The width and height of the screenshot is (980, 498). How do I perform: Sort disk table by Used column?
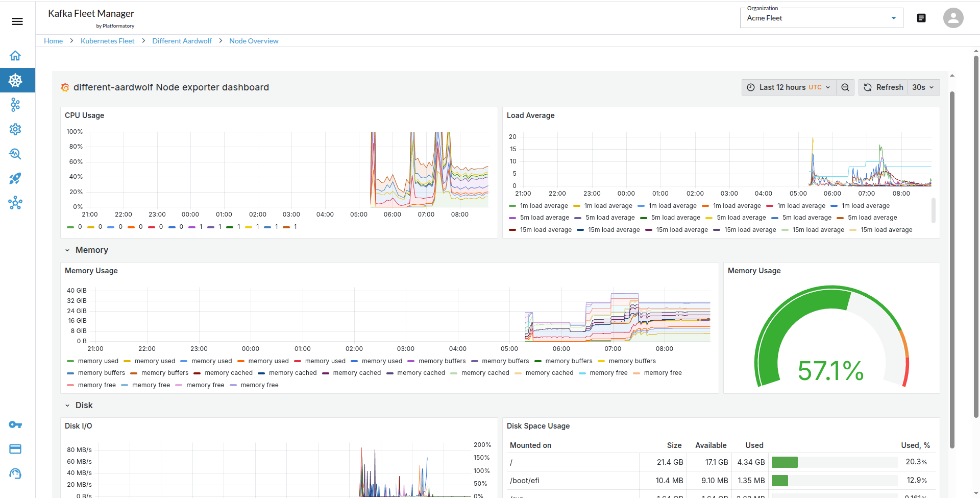click(x=754, y=445)
